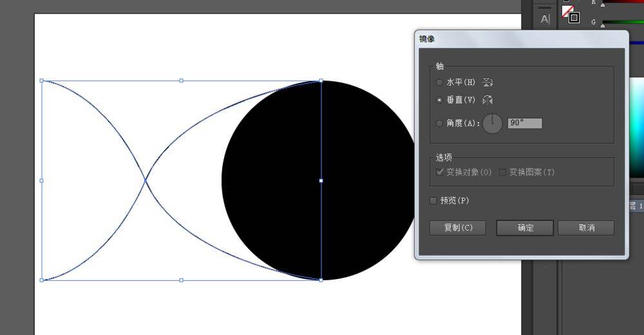This screenshot has width=644, height=335.
Task: Select the white none-fill swatch
Action: click(567, 10)
